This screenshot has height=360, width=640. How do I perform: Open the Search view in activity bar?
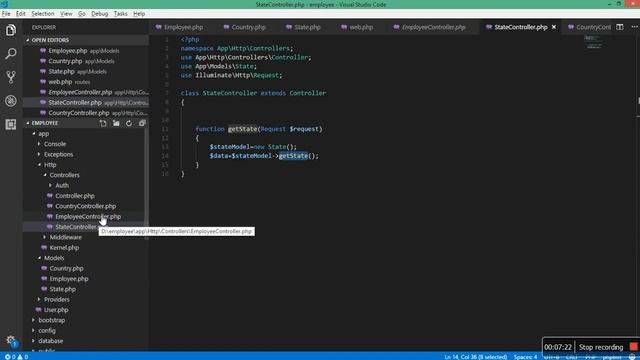pos(11,53)
